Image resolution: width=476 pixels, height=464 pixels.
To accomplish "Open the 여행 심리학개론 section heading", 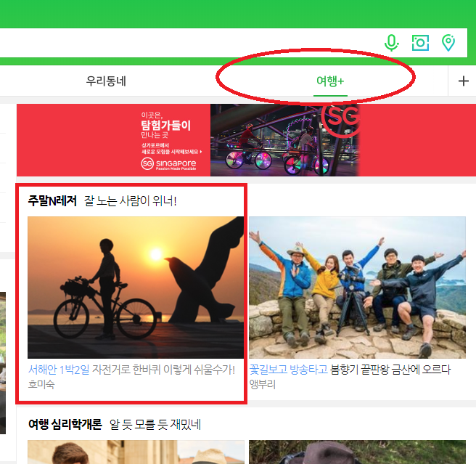I will pyautogui.click(x=65, y=424).
